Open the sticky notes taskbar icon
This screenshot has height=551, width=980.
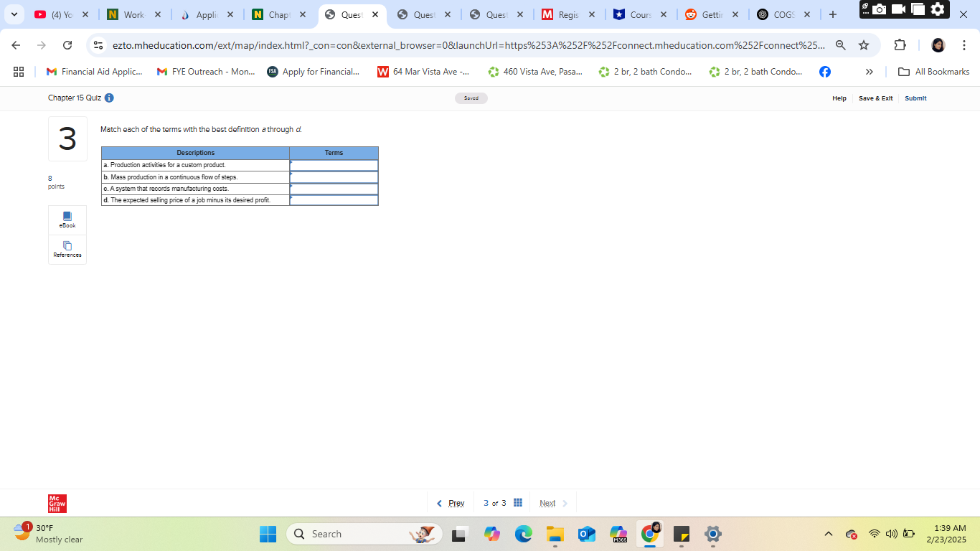(682, 534)
